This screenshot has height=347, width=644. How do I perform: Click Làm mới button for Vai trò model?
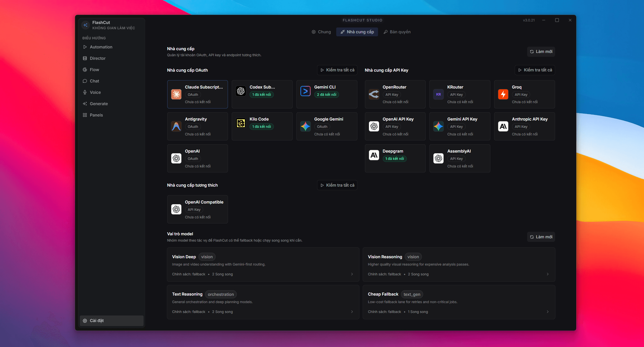(x=541, y=237)
